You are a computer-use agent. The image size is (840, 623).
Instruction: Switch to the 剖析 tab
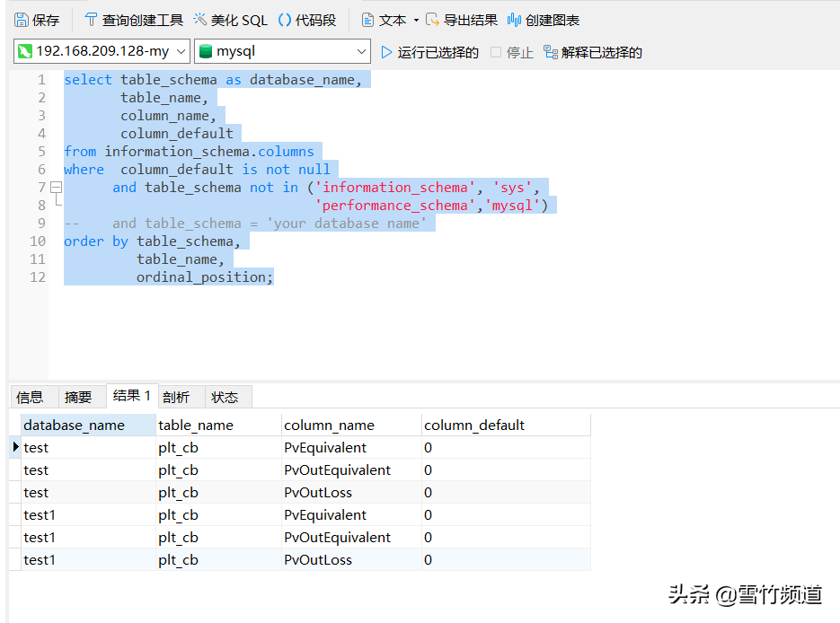point(177,396)
